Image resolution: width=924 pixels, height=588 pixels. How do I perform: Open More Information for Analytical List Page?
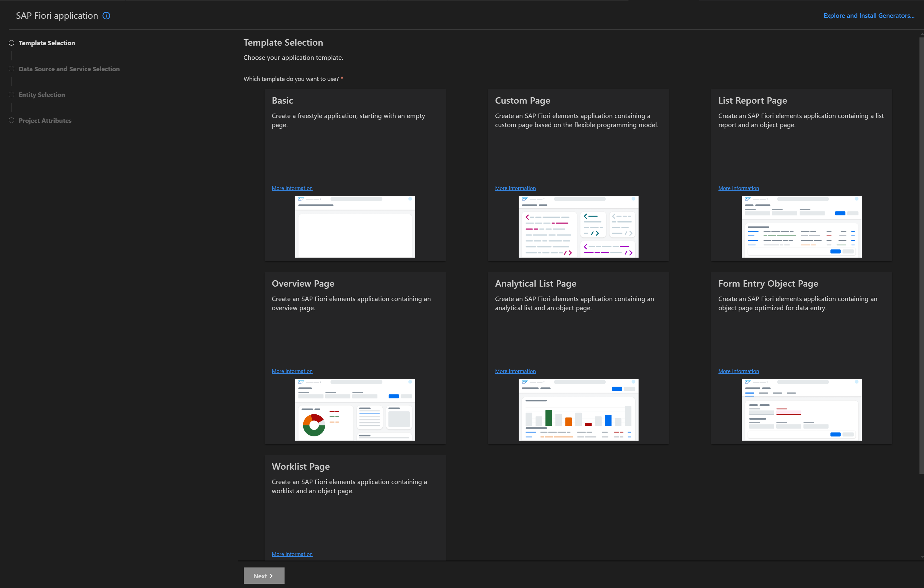pos(515,371)
